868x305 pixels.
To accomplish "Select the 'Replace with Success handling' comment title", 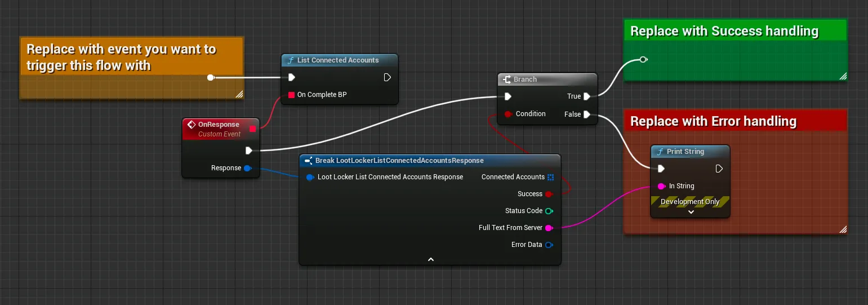I will tap(724, 31).
